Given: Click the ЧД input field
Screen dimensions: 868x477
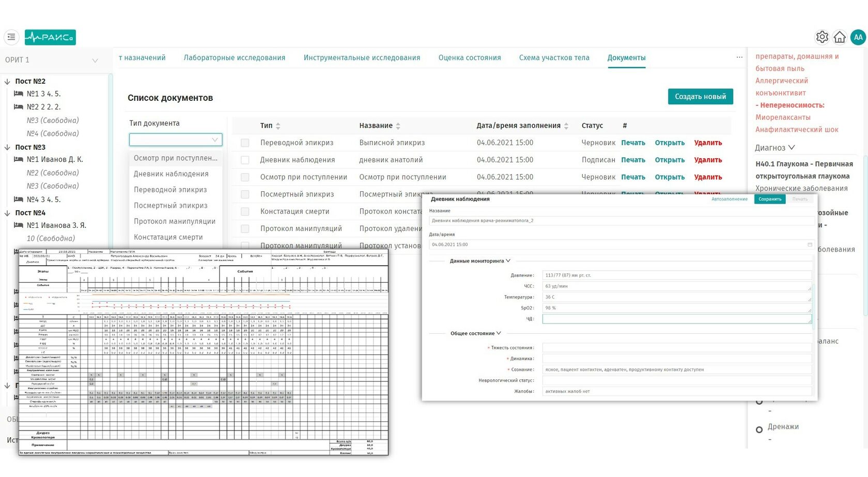Looking at the screenshot, I should (677, 319).
